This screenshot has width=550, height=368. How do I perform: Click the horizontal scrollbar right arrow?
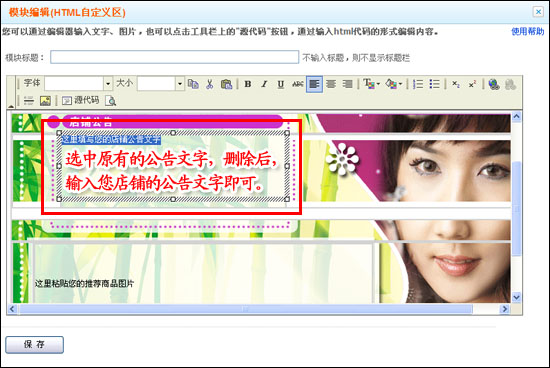[504, 309]
